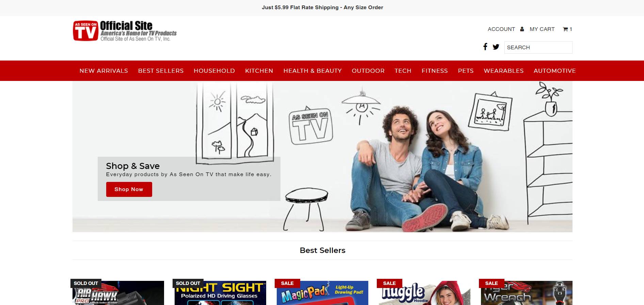644x305 pixels.
Task: Browse the WEARABLES category
Action: tap(503, 71)
